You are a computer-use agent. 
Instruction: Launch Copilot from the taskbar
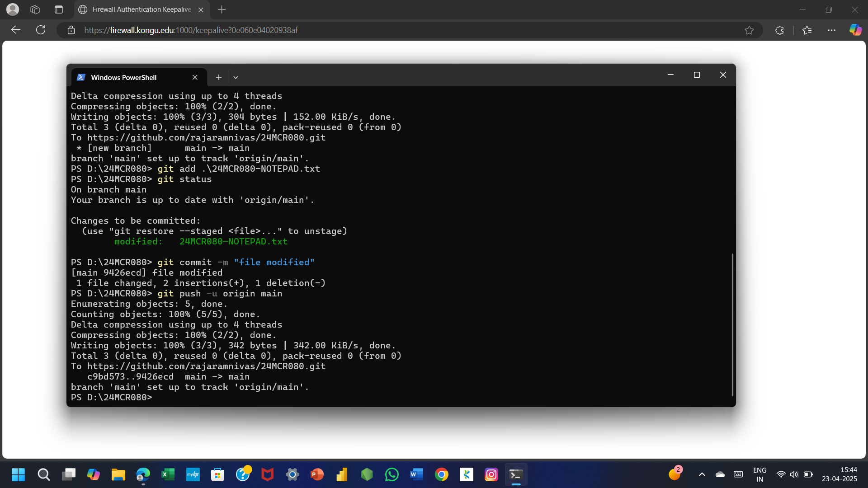pos(94,474)
